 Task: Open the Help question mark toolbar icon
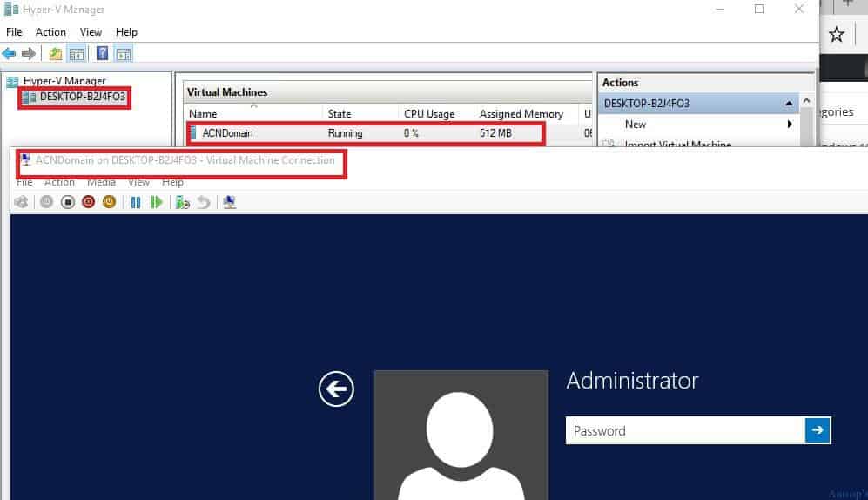click(x=103, y=53)
